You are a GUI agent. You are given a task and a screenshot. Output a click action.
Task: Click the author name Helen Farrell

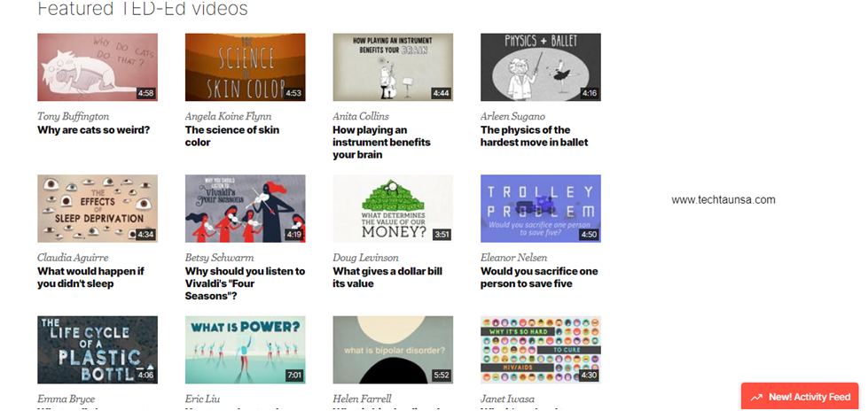coord(362,399)
